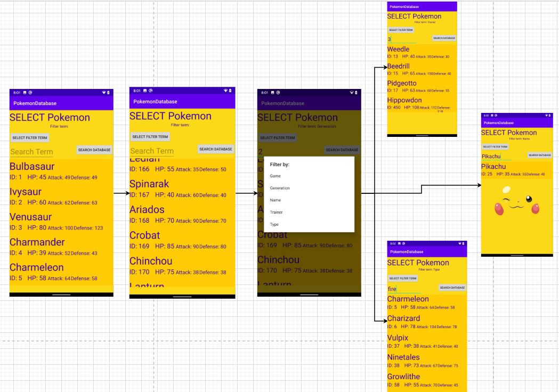Click the search field containing Pikachu
The image size is (559, 392).
[496, 157]
